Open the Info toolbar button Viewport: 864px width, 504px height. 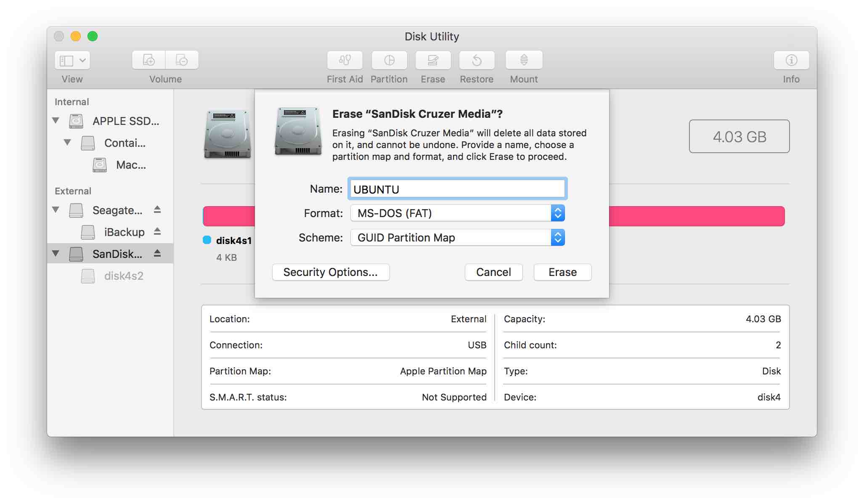point(791,60)
